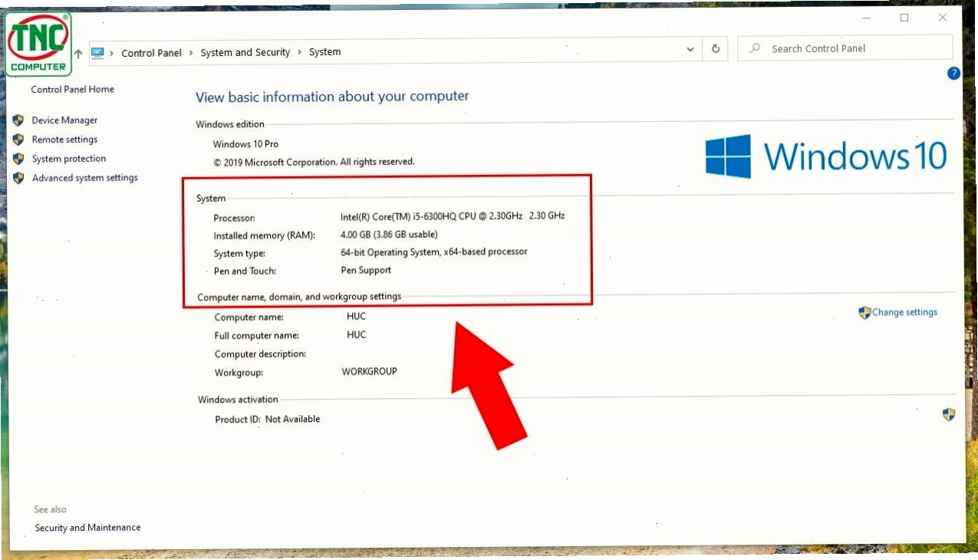
Task: Click 'Product ID: Not Available' text
Action: (x=268, y=420)
